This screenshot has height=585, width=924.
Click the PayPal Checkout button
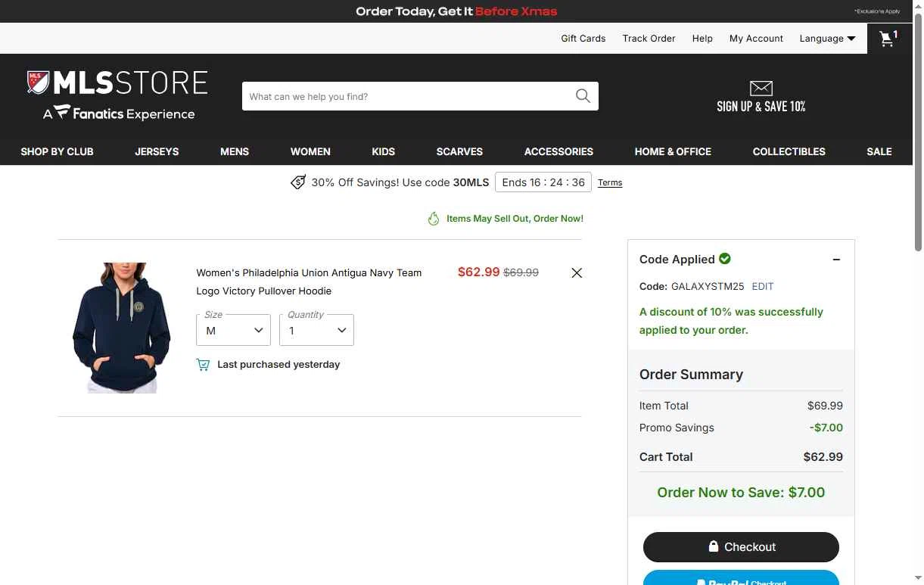pos(741,578)
